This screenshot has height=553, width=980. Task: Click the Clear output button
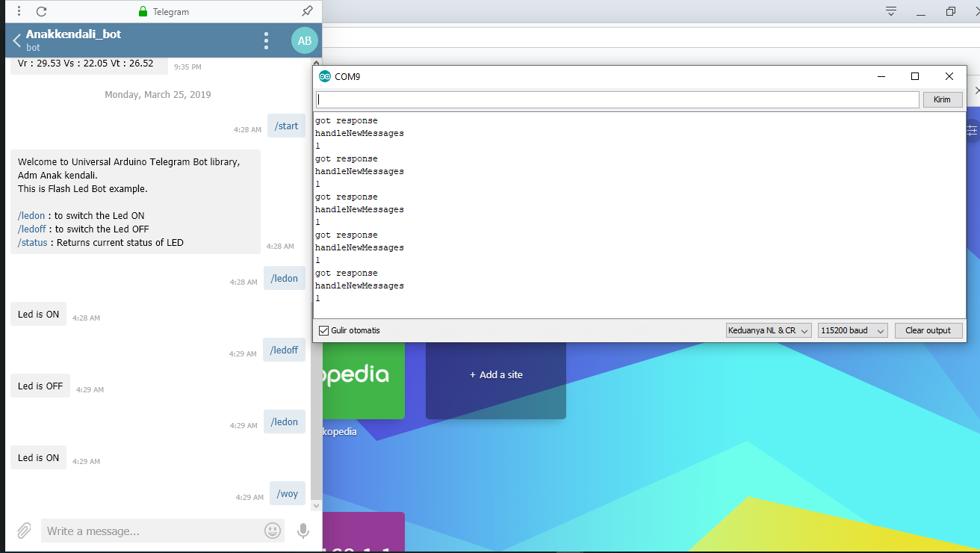coord(928,330)
